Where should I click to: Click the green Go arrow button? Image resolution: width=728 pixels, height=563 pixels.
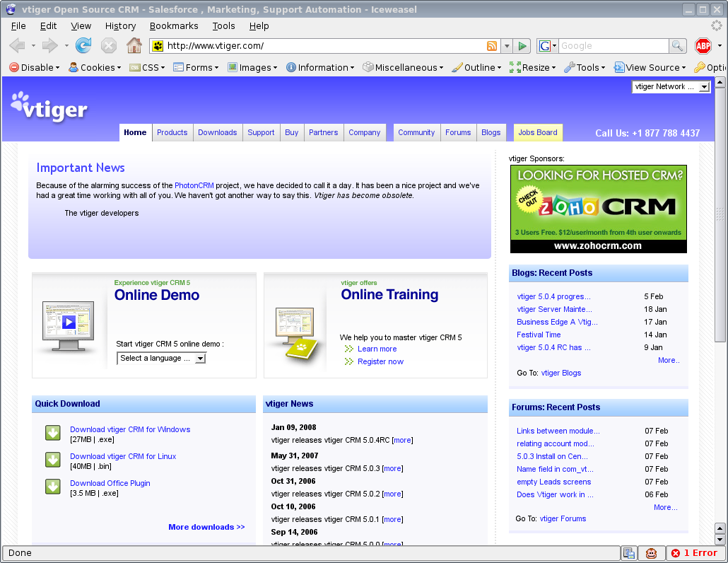pyautogui.click(x=522, y=46)
